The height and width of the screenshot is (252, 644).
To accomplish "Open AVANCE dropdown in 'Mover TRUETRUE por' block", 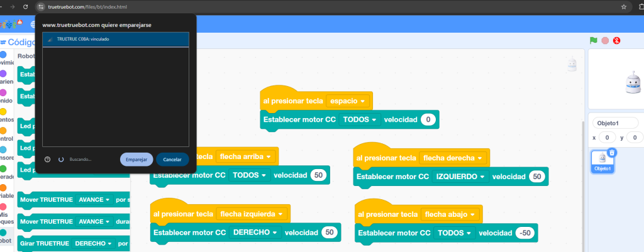I will pos(94,199).
